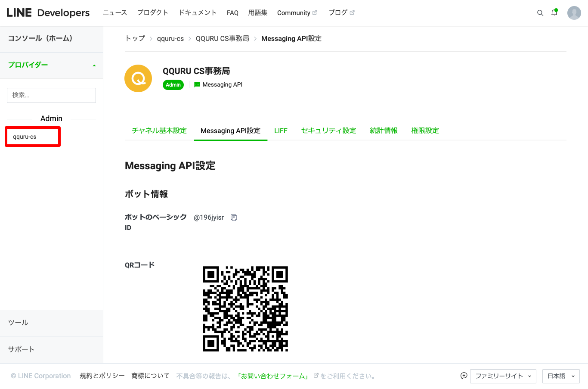This screenshot has width=588, height=389.
Task: Click the search magnifier icon in header
Action: (x=540, y=13)
